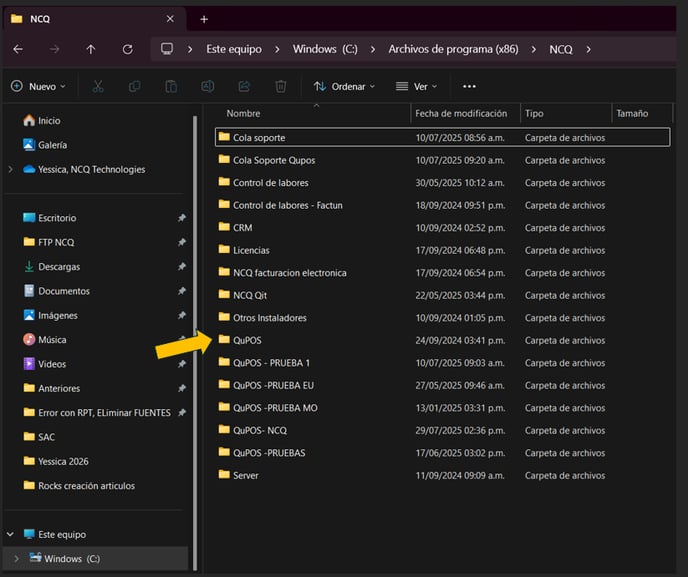Select the Cola Soporte Qupos folder
Image resolution: width=688 pixels, height=577 pixels.
pyautogui.click(x=442, y=160)
